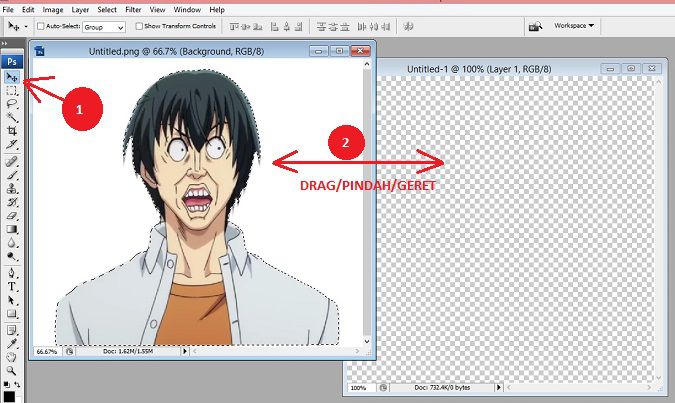The height and width of the screenshot is (403, 675).
Task: Select the Slice tool
Action: (12, 144)
